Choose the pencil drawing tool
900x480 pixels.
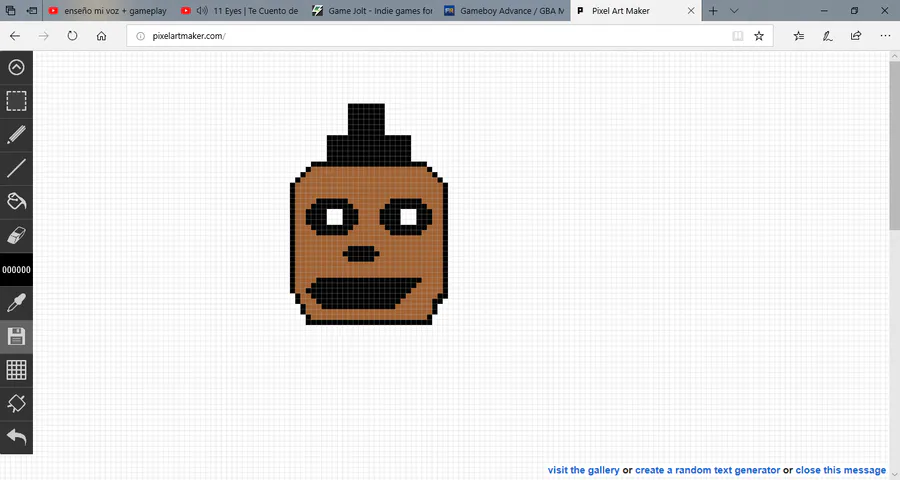[16, 135]
